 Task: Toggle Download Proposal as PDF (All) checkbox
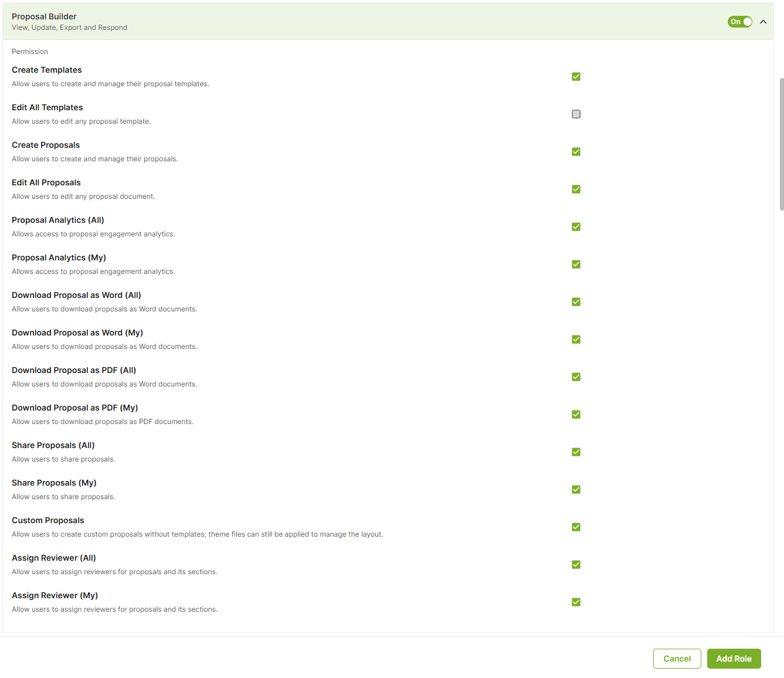(x=576, y=377)
